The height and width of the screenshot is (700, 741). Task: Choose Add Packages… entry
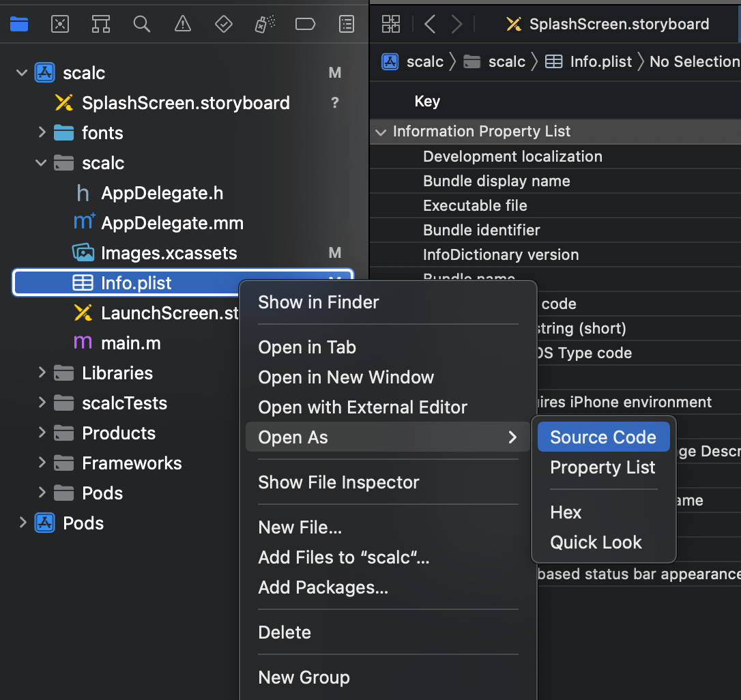(388, 587)
